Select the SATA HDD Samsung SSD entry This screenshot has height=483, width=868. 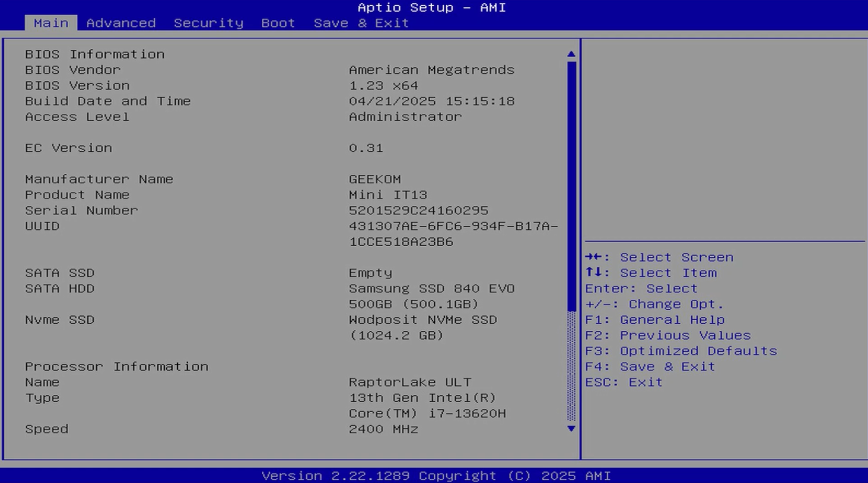click(431, 289)
